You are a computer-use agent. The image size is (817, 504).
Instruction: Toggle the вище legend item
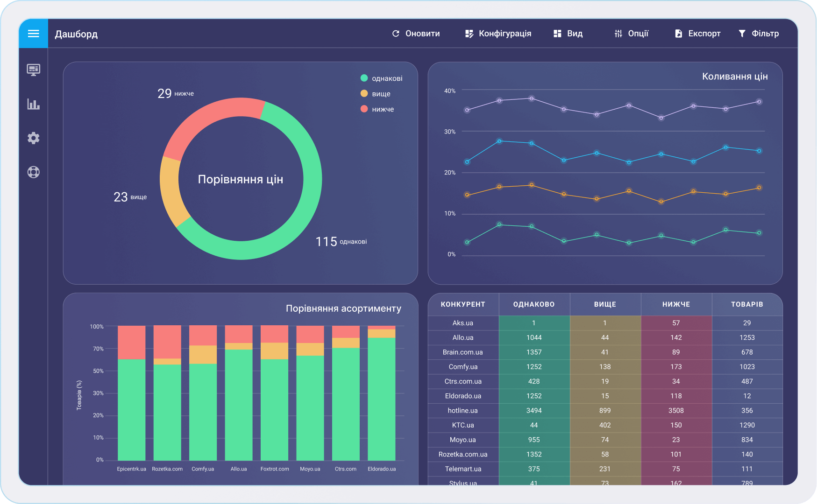[x=376, y=94]
